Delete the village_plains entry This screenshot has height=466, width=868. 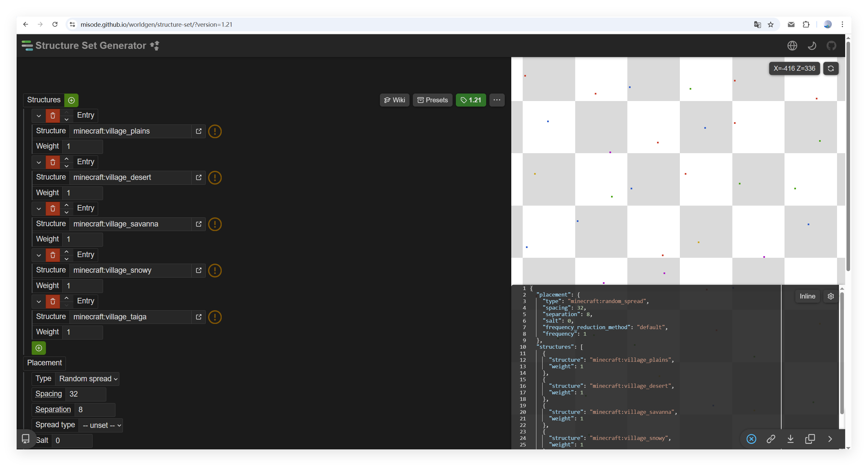coord(52,115)
